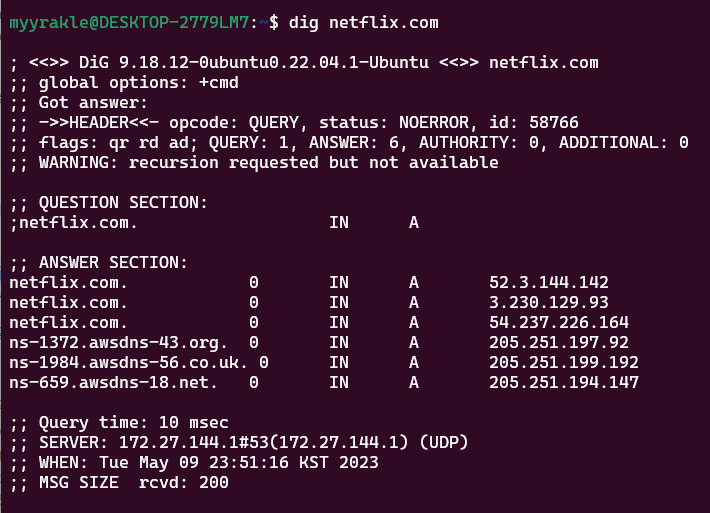Click the recursion requested WARNING line
Image resolution: width=710 pixels, height=513 pixels.
tap(254, 162)
